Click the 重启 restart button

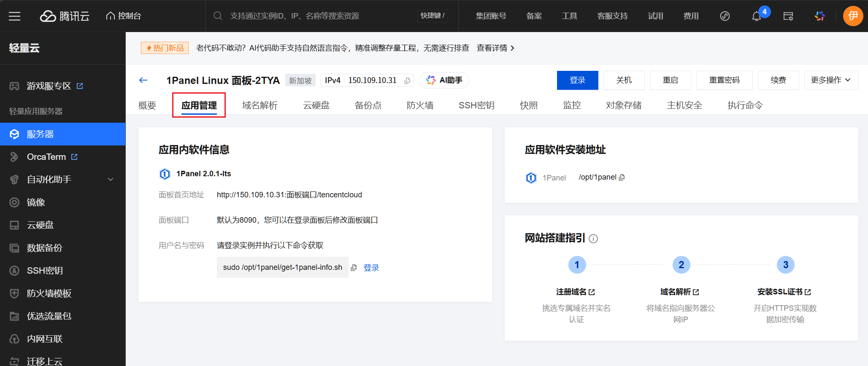click(x=670, y=80)
